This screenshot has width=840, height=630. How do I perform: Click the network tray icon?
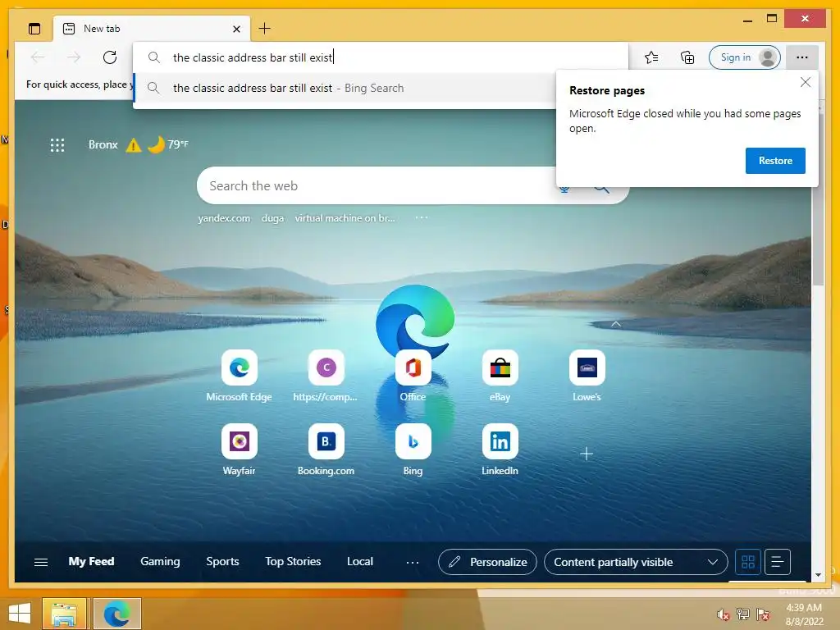743,614
